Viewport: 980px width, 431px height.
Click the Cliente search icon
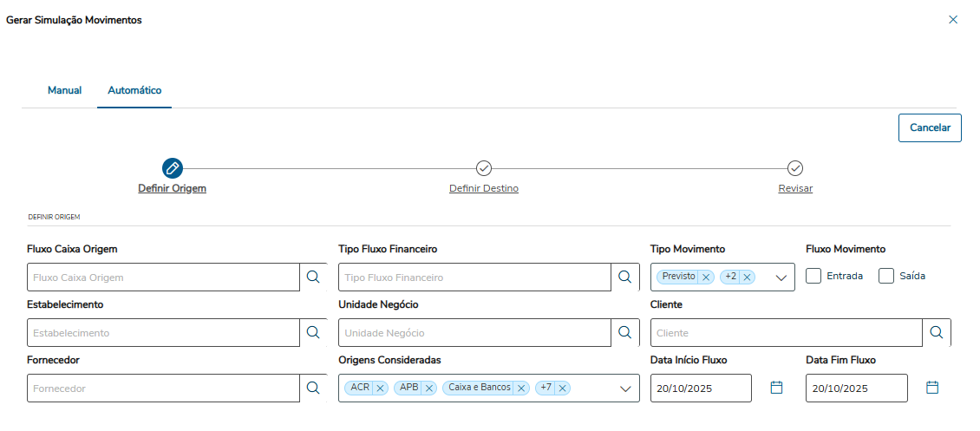[937, 333]
